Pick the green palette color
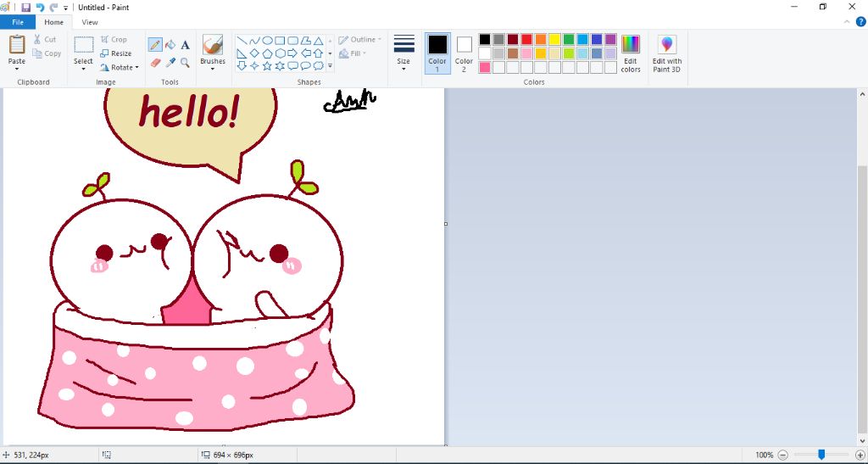 coord(569,39)
